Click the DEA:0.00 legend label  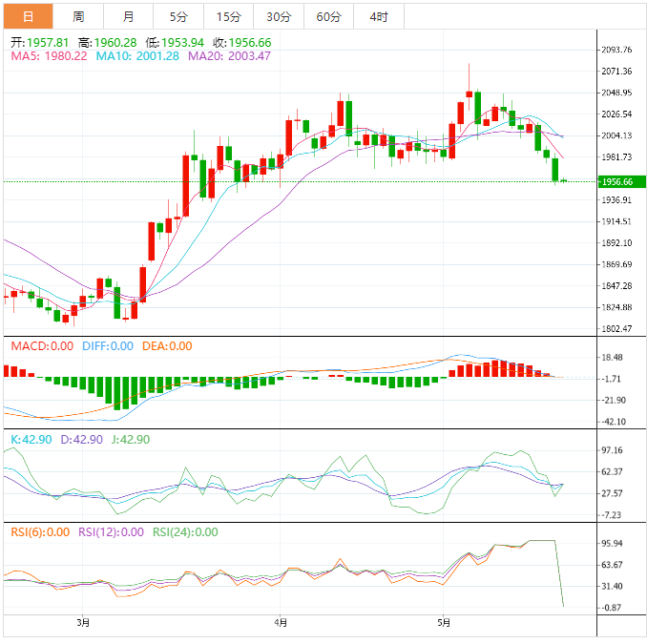pyautogui.click(x=167, y=346)
